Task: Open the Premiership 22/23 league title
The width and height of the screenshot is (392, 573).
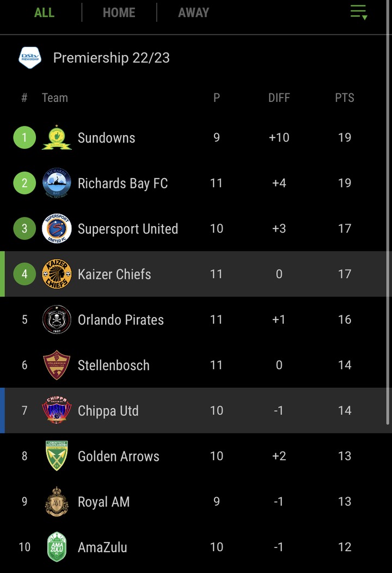Action: coord(112,58)
